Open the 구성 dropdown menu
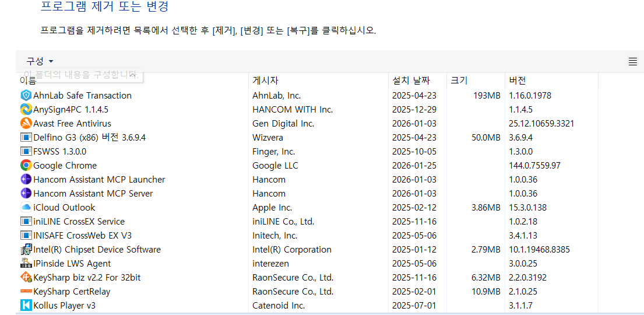644x315 pixels. coord(40,61)
